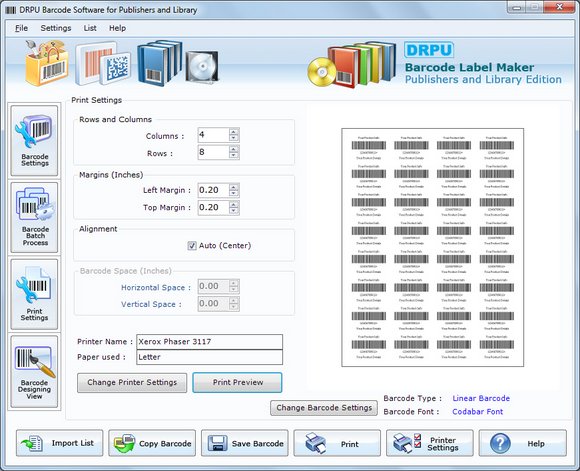The width and height of the screenshot is (580, 471).
Task: Open the File menu
Action: (21, 28)
